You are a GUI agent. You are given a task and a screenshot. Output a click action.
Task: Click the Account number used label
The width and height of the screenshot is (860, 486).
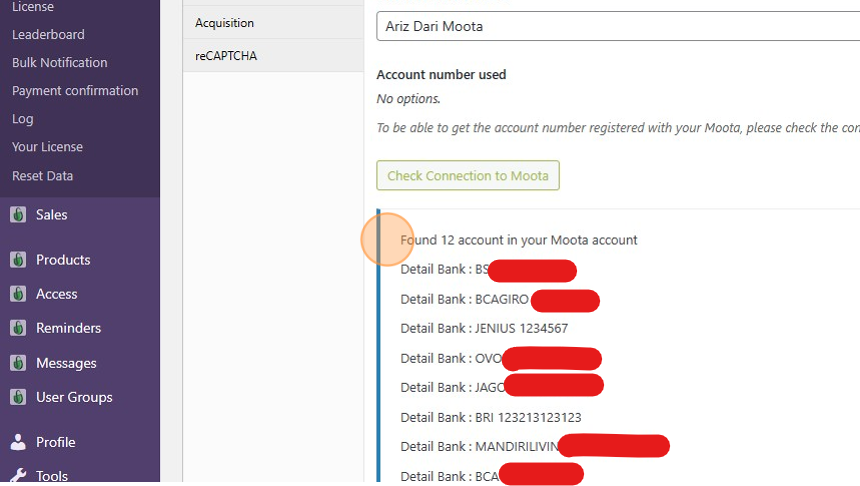[441, 75]
